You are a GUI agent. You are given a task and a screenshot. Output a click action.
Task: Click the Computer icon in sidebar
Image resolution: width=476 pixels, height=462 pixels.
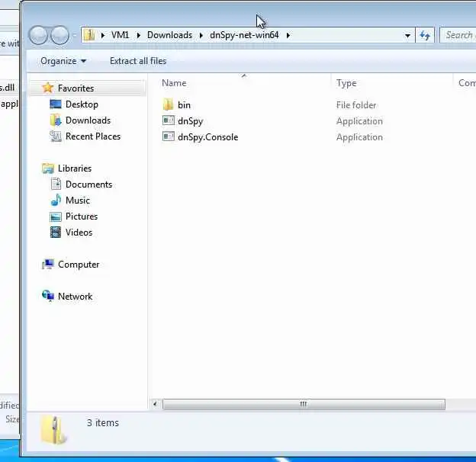48,265
